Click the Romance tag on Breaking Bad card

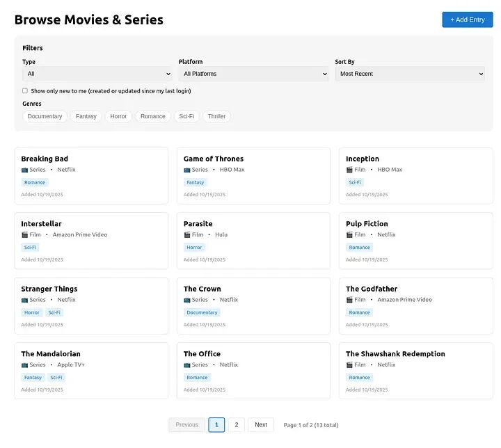(x=35, y=182)
